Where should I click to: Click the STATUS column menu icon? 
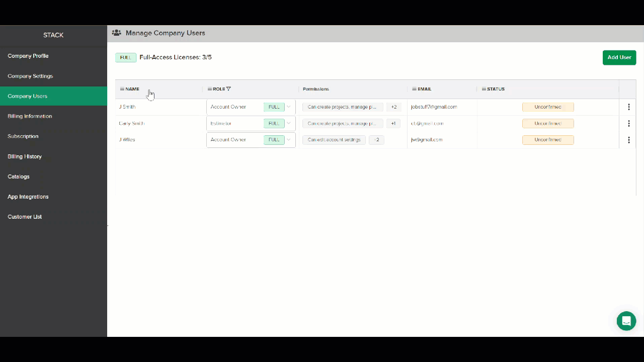click(x=484, y=89)
